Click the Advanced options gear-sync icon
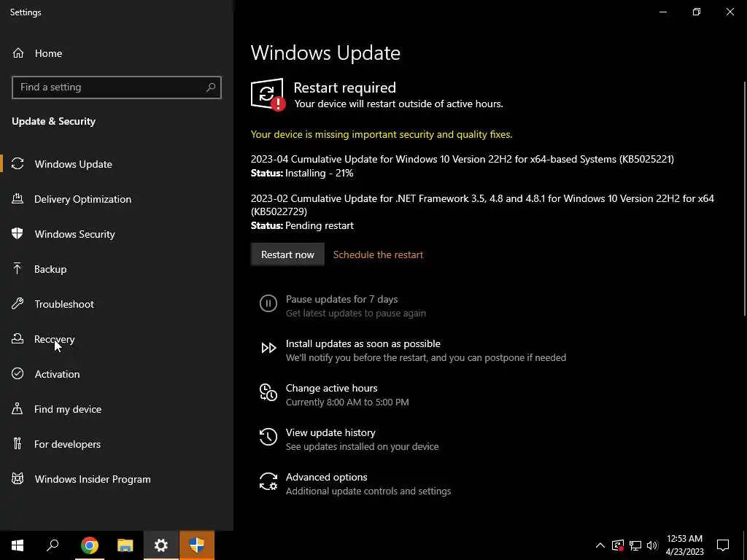The image size is (747, 560). pyautogui.click(x=268, y=481)
